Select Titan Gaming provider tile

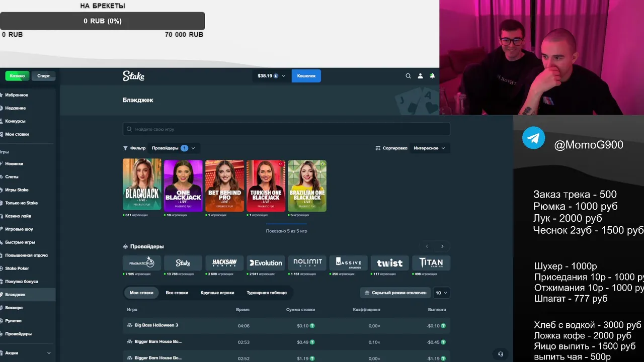click(431, 263)
